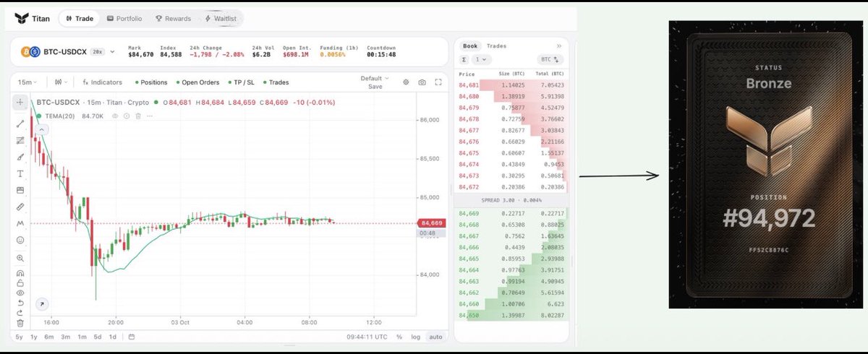Toggle percent scale mode
This screenshot has width=868, height=354.
pyautogui.click(x=399, y=337)
